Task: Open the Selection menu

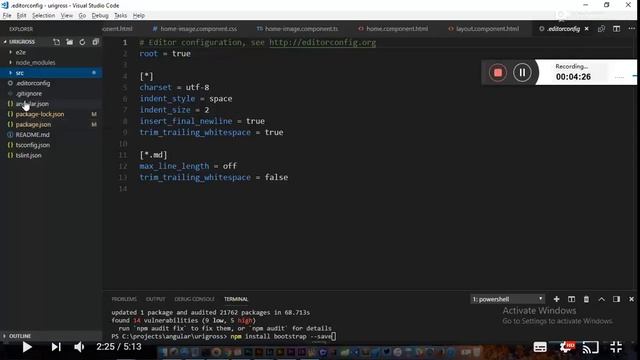Action: pos(43,16)
